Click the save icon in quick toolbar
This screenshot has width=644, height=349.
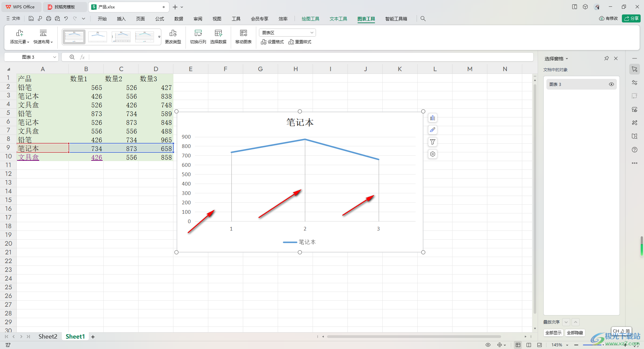click(x=31, y=19)
